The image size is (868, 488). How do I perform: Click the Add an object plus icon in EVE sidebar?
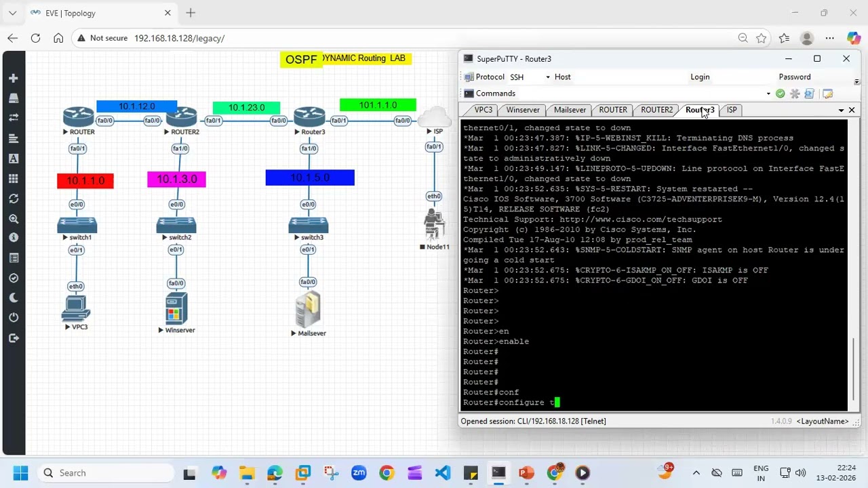click(x=13, y=78)
